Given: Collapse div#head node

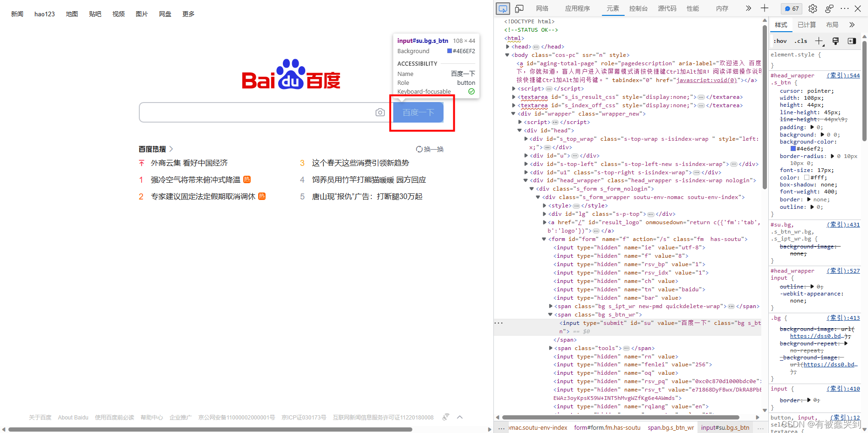Looking at the screenshot, I should pyautogui.click(x=519, y=131).
